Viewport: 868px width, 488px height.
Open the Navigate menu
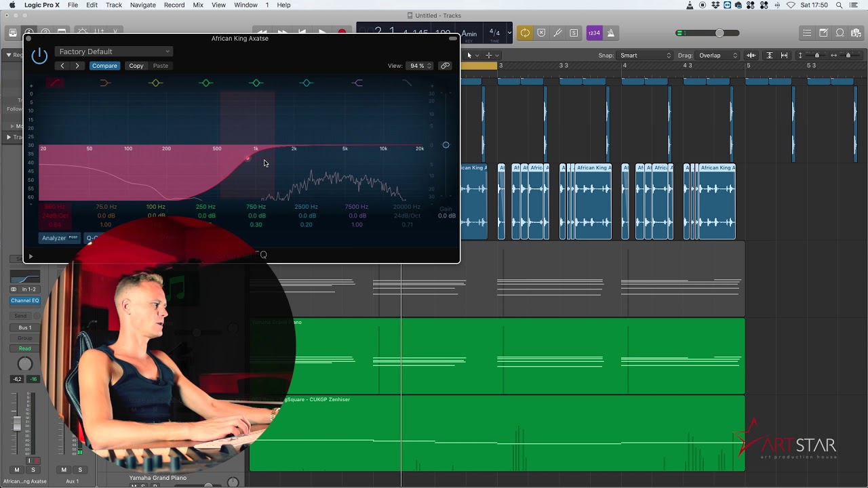[x=142, y=5]
